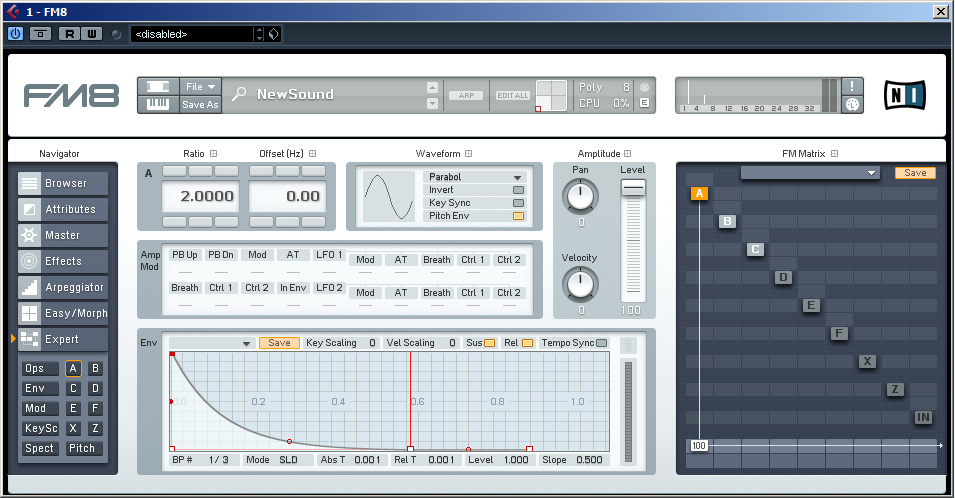
Task: Expand the Offset (Hz) section icon
Action: [x=312, y=153]
